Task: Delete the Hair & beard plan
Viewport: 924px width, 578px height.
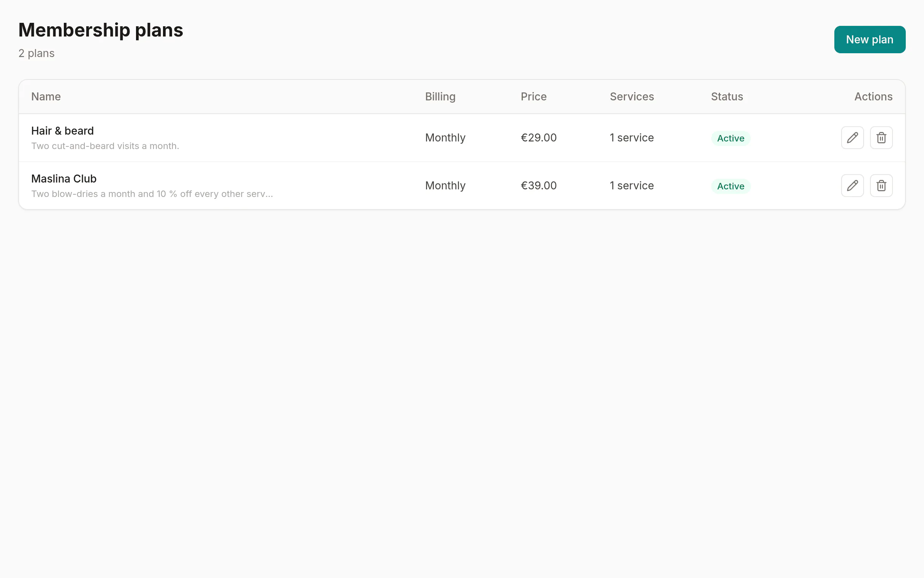Action: [881, 138]
